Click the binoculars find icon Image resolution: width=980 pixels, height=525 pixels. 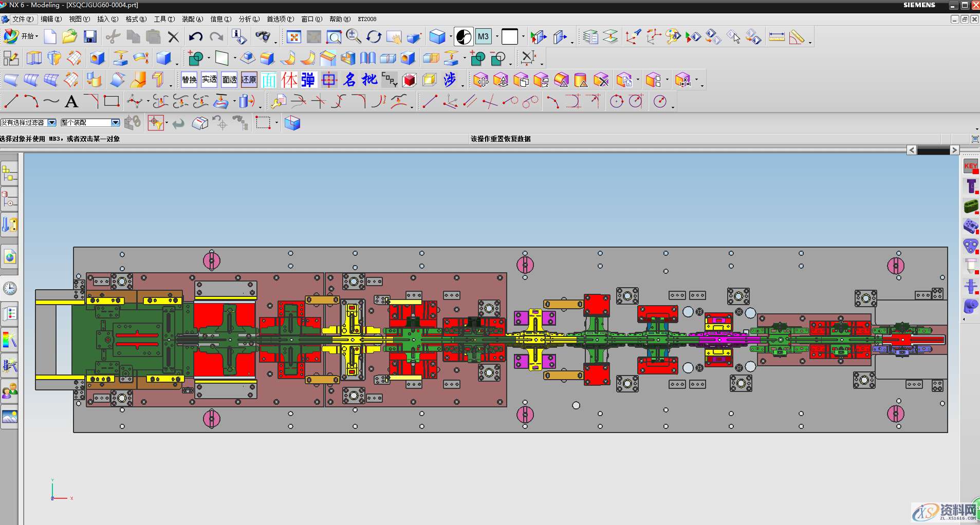pyautogui.click(x=263, y=37)
